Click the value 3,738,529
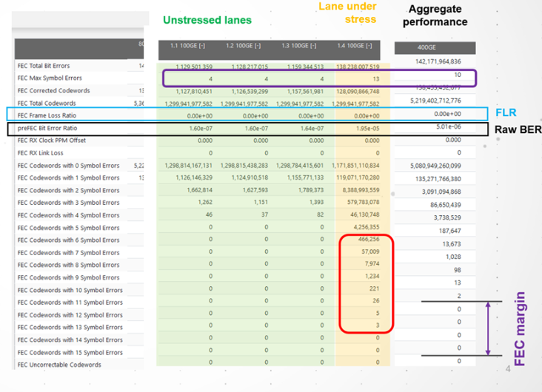This screenshot has width=542, height=392. tap(447, 217)
